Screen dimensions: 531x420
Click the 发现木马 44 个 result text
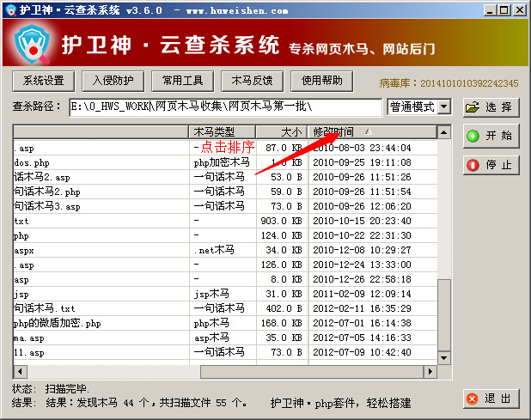(x=113, y=403)
